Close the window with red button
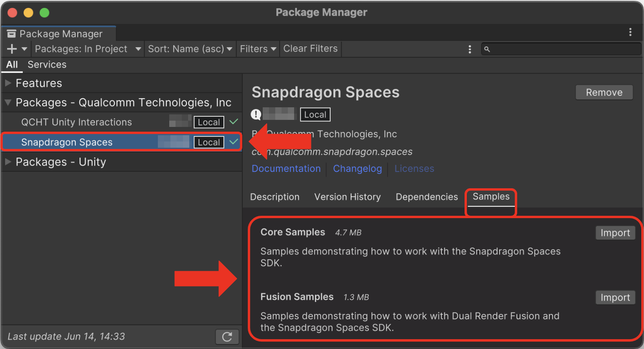This screenshot has width=644, height=349. click(13, 13)
